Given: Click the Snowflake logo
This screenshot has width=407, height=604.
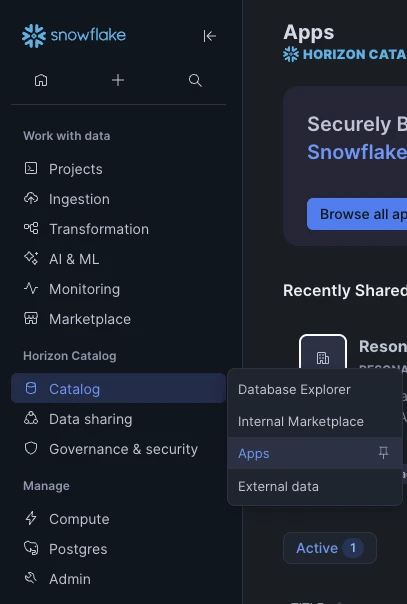Looking at the screenshot, I should point(74,36).
